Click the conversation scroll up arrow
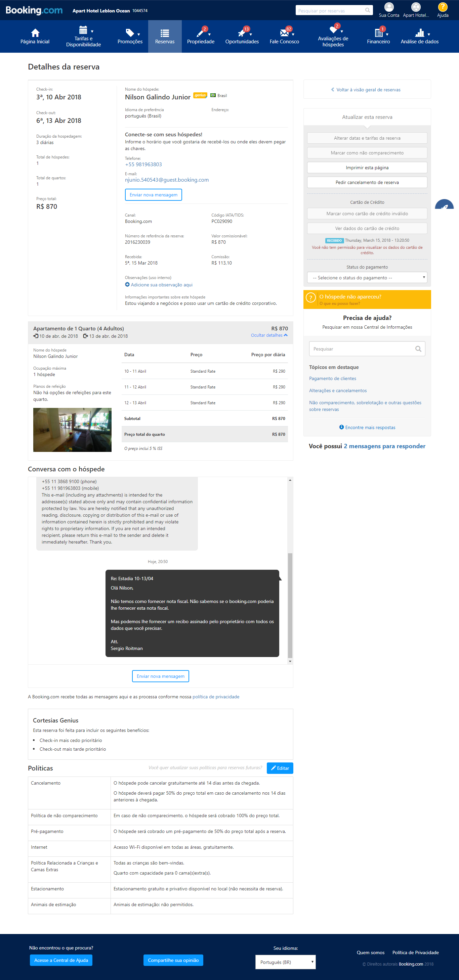 coord(290,480)
